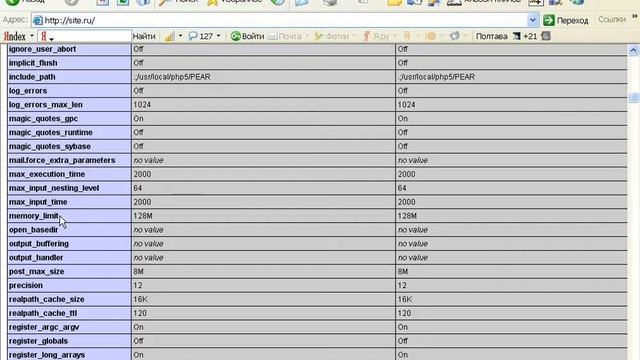Viewport: 640px width, 360px height.
Task: Open the address bar history dropdown
Action: point(532,20)
